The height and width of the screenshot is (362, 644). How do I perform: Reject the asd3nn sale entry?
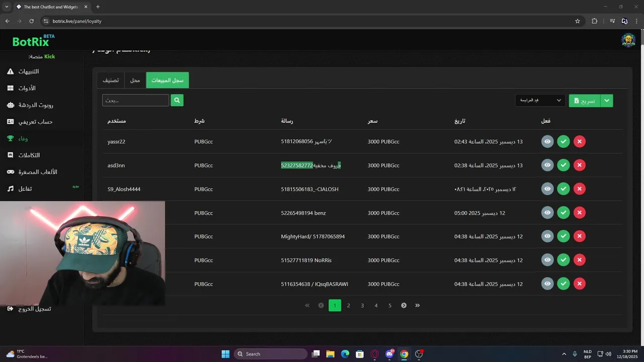coord(580,165)
